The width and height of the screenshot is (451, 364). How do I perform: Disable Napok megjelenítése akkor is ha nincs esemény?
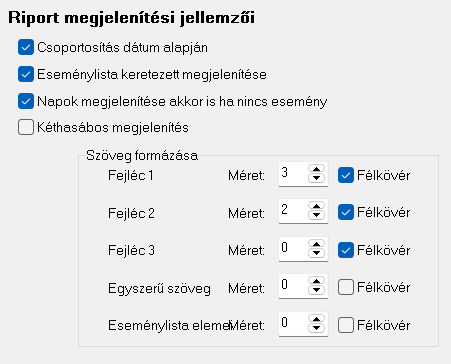click(26, 101)
